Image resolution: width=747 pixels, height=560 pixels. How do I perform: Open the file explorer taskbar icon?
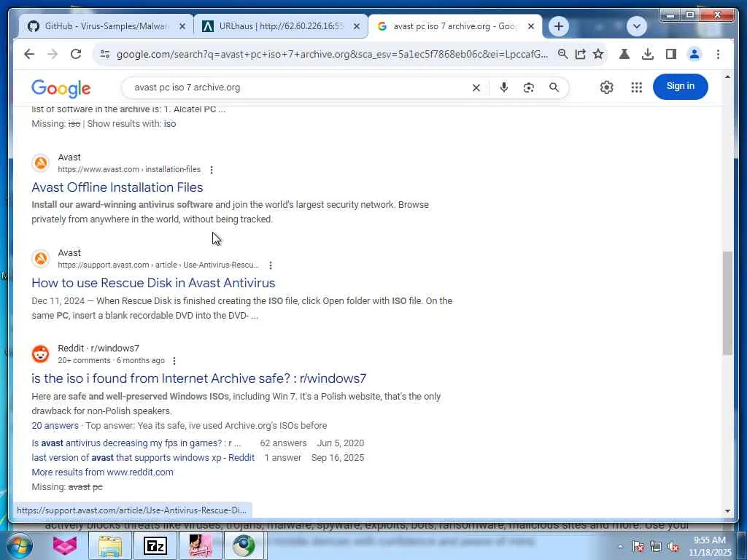(110, 545)
